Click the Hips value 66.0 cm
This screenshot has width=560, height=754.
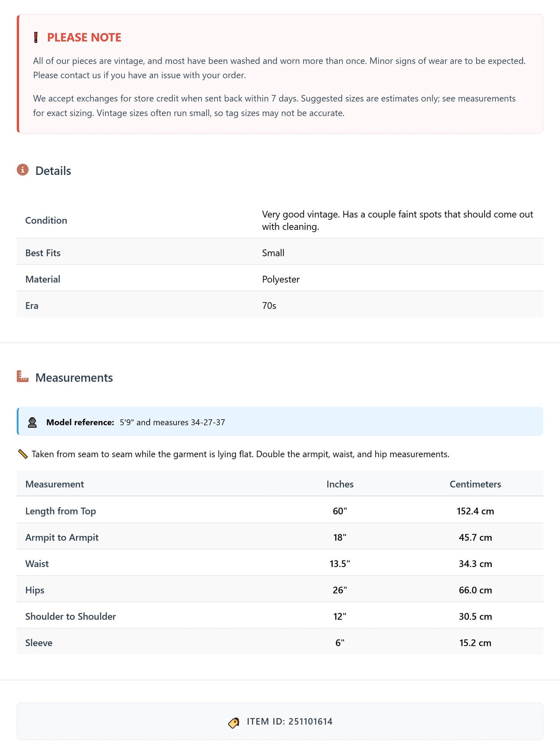(x=475, y=590)
